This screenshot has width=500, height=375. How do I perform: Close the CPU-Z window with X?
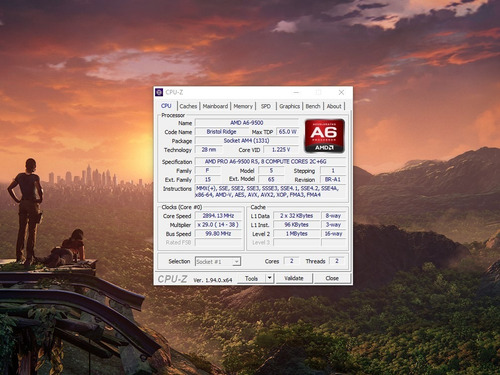pos(341,92)
